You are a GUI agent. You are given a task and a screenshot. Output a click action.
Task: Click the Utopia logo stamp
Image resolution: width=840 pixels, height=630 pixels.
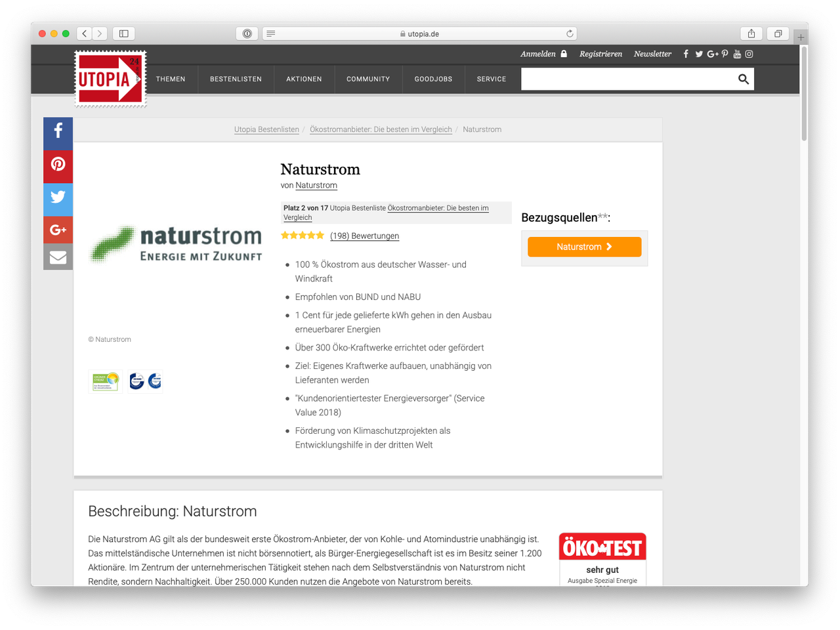coord(110,79)
